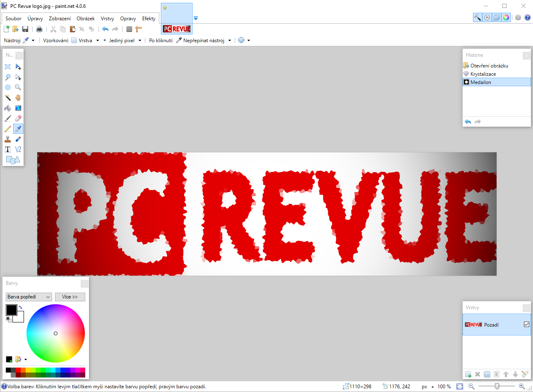This screenshot has height=392, width=533.
Task: Select Krystalizace in the history list
Action: pyautogui.click(x=483, y=74)
